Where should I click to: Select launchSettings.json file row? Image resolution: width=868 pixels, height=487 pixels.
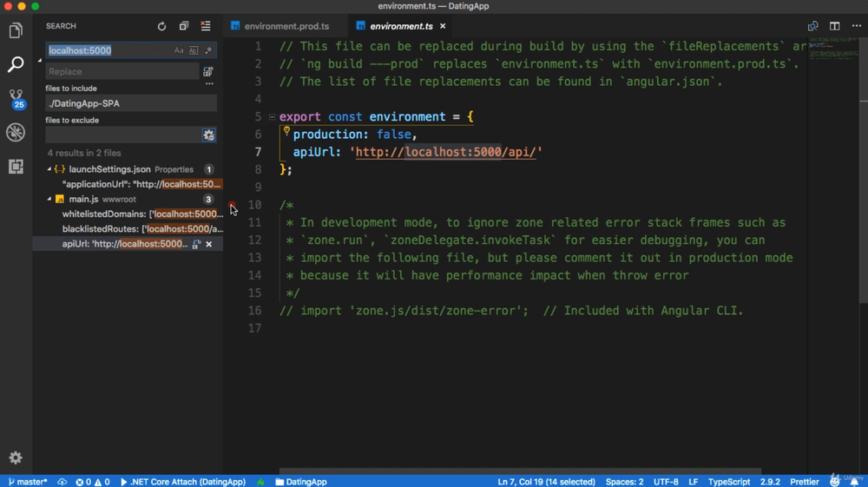pos(128,169)
